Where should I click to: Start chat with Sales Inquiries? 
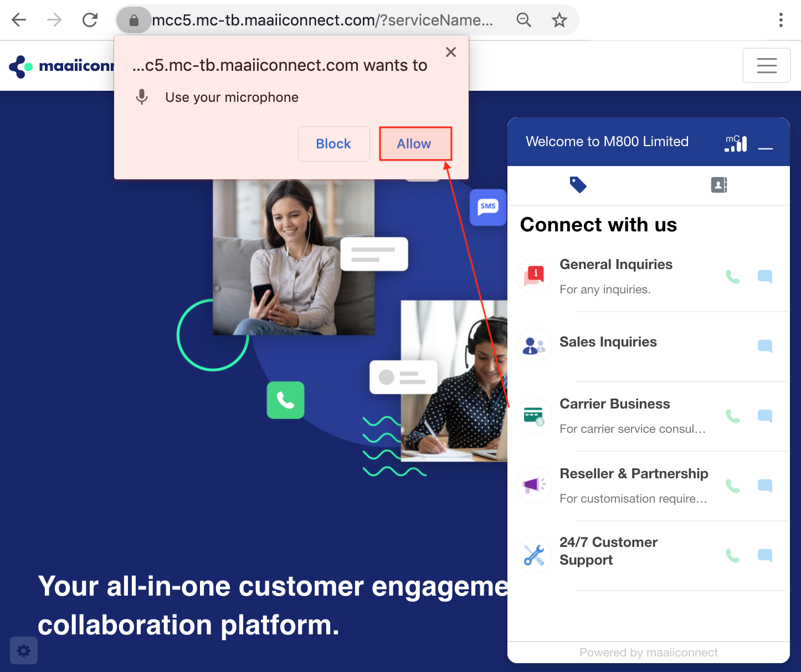click(x=765, y=346)
